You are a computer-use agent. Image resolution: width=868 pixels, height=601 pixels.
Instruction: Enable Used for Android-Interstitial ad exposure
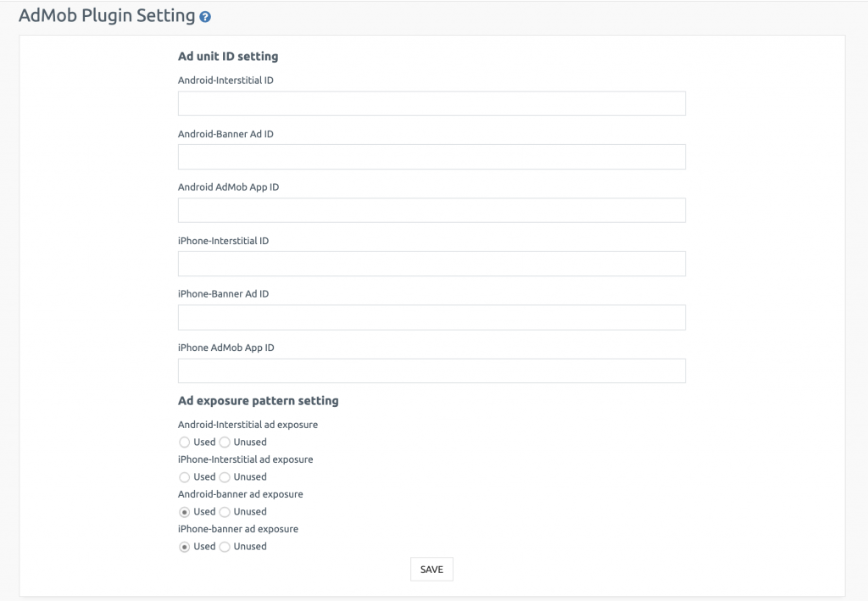[184, 442]
